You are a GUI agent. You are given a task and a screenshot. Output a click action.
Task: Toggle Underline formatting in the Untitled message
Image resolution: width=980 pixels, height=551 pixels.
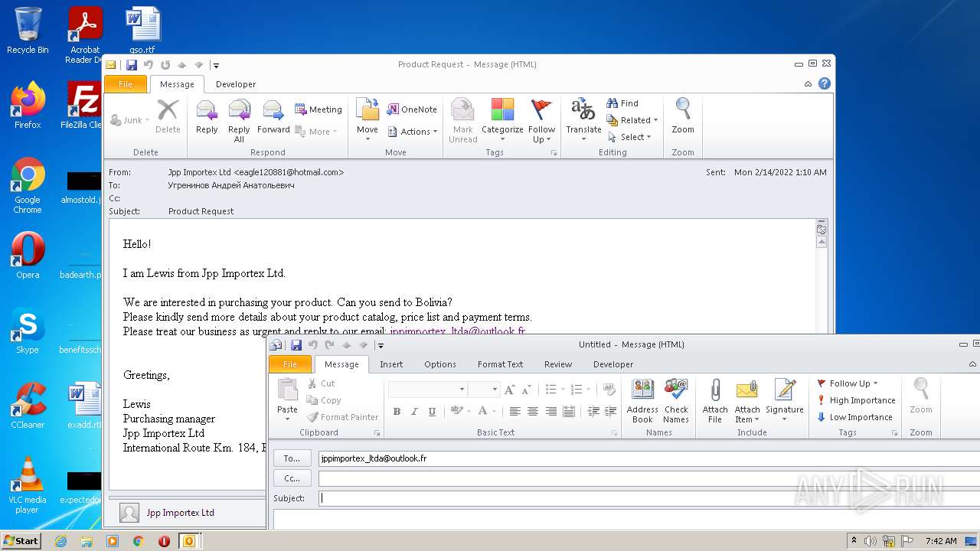[x=432, y=411]
